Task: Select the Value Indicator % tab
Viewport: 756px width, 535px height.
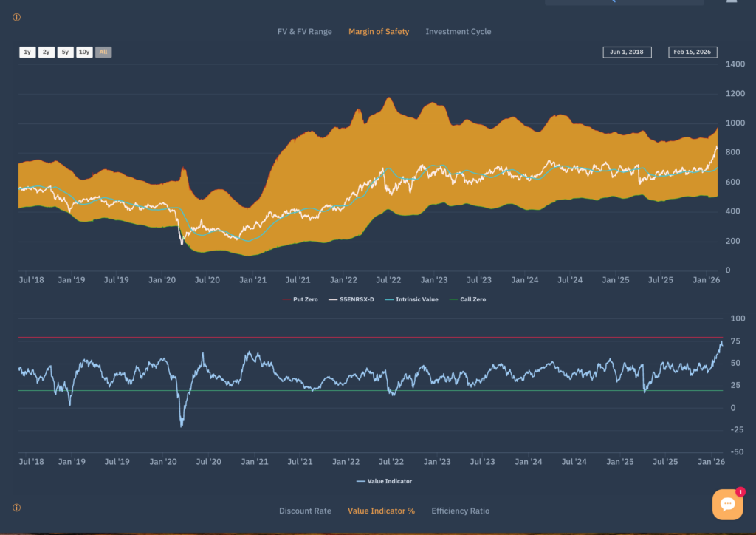Action: [x=381, y=511]
